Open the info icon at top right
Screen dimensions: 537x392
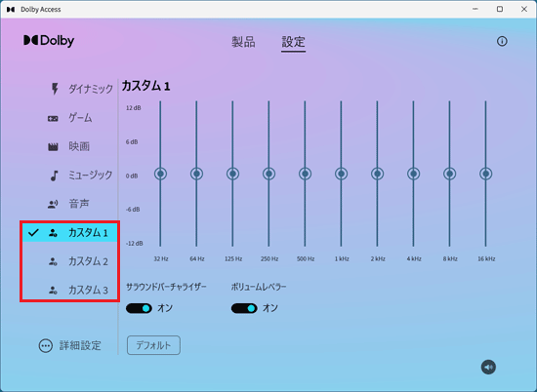tap(502, 41)
